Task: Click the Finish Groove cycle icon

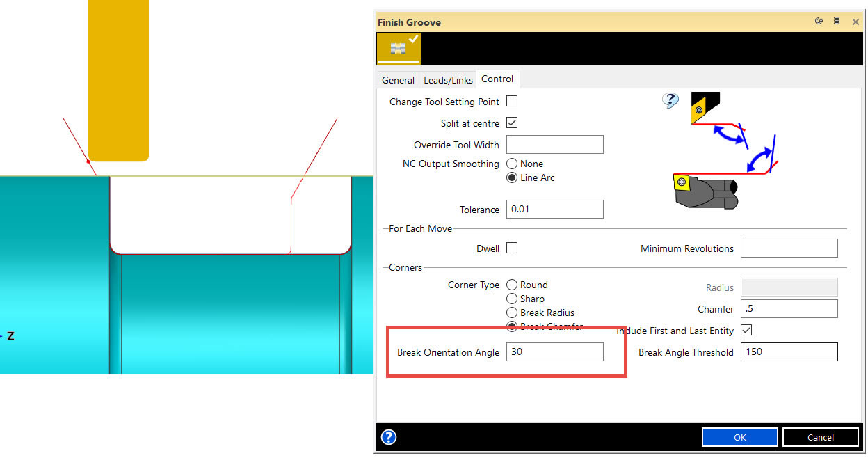Action: 399,48
